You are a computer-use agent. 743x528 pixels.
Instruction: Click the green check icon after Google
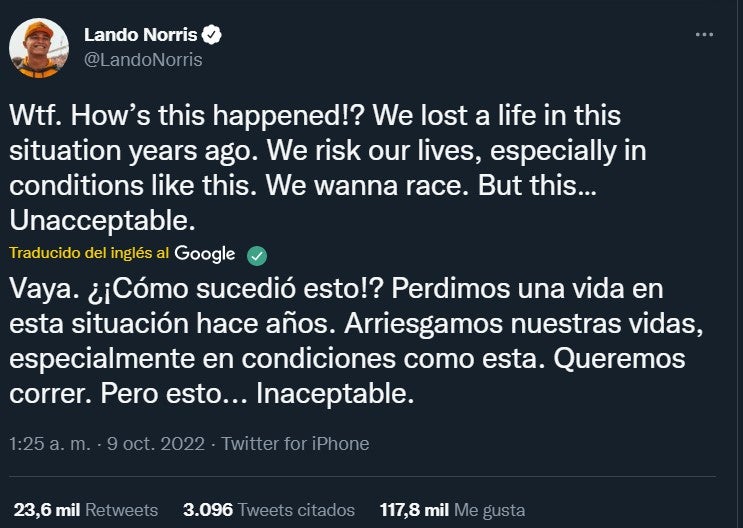click(x=258, y=254)
